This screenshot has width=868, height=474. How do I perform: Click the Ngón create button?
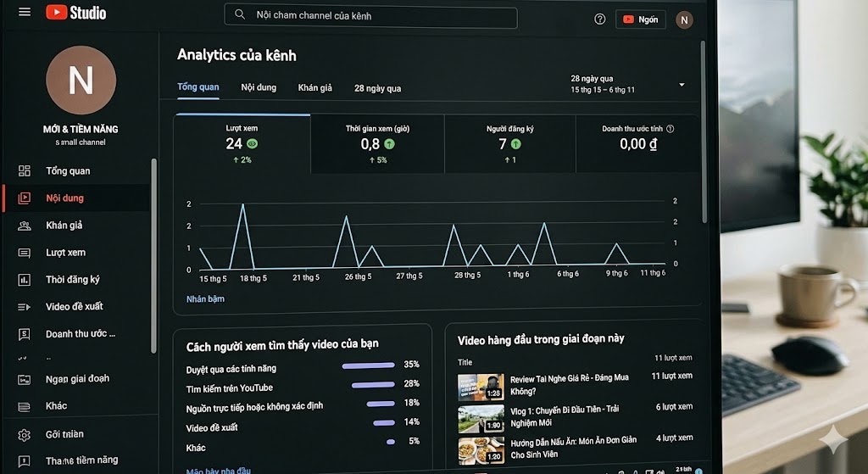641,20
